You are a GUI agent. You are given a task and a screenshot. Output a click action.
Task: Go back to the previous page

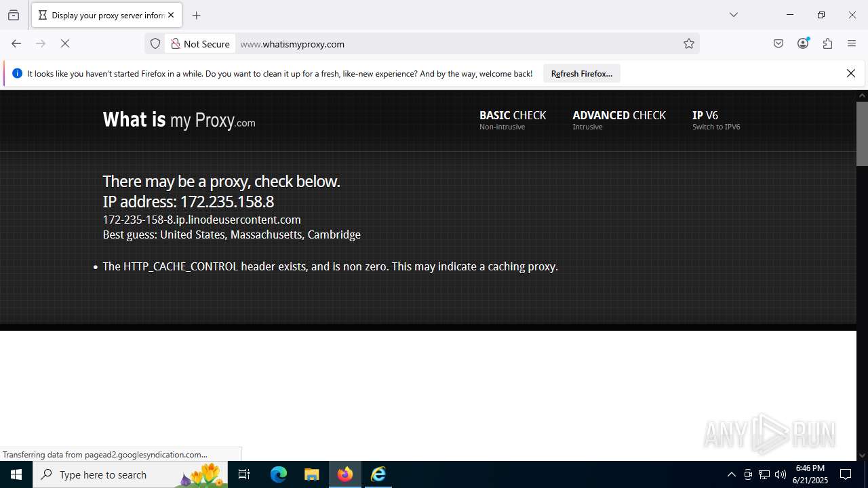click(x=16, y=43)
